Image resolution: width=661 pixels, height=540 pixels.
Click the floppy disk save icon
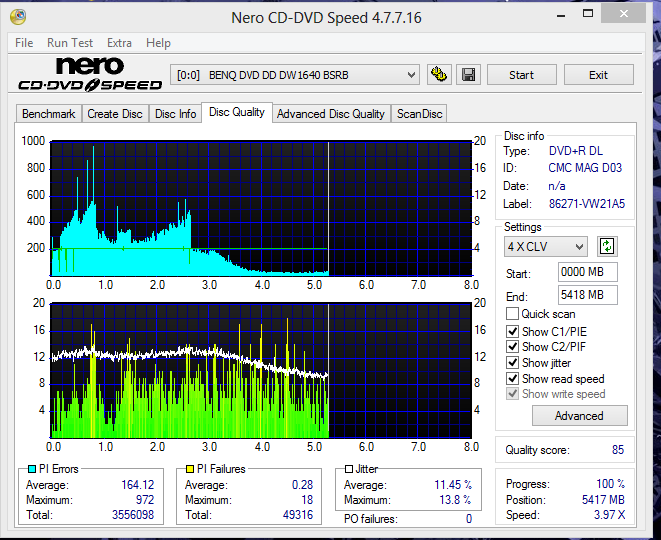point(468,75)
